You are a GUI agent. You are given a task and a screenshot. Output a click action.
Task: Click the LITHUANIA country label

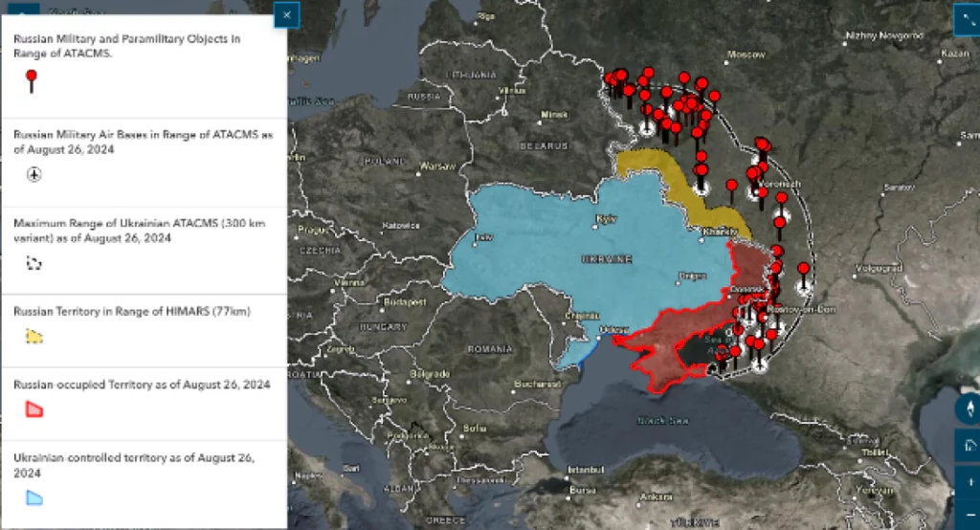[x=472, y=75]
